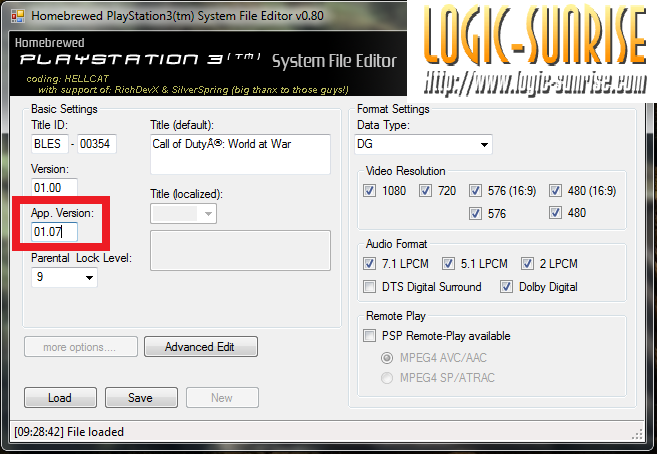Disable the Dolby Digital checkbox
The height and width of the screenshot is (454, 657).
[506, 287]
